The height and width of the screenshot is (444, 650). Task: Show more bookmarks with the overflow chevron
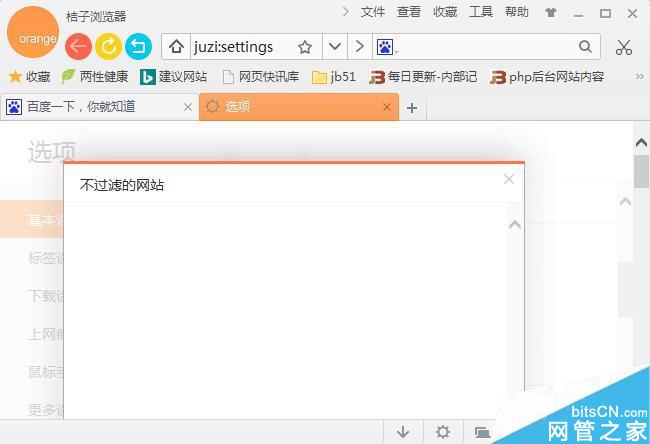coord(639,77)
